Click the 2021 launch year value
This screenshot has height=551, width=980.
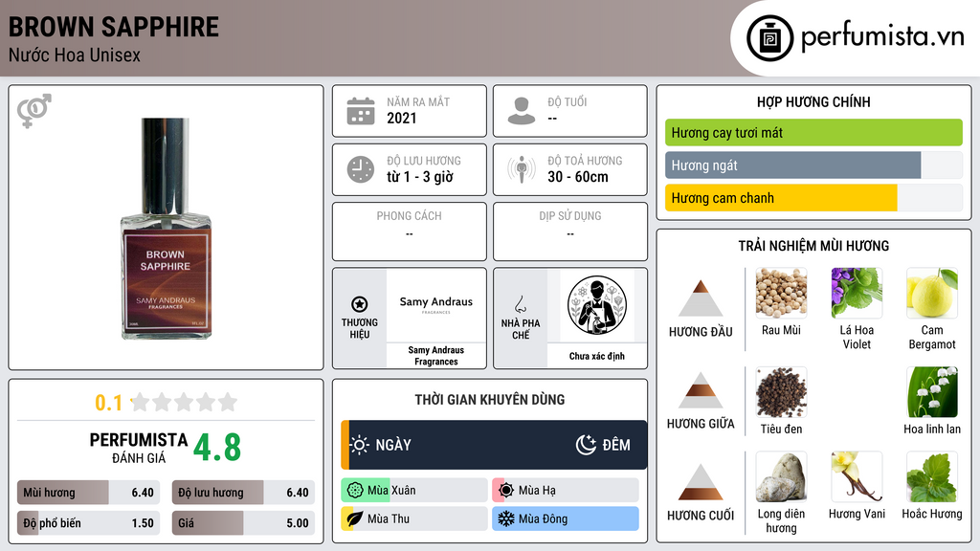click(401, 118)
